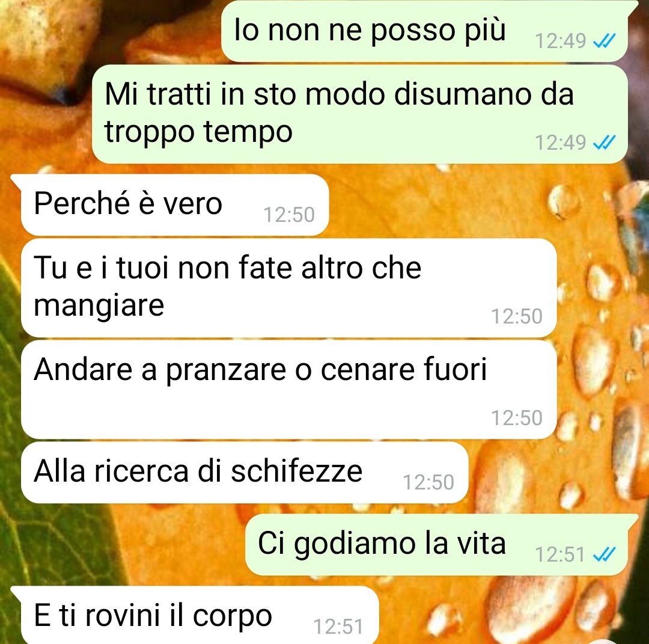Tap the sent message 'Ci godiamo la vita'

point(436,545)
